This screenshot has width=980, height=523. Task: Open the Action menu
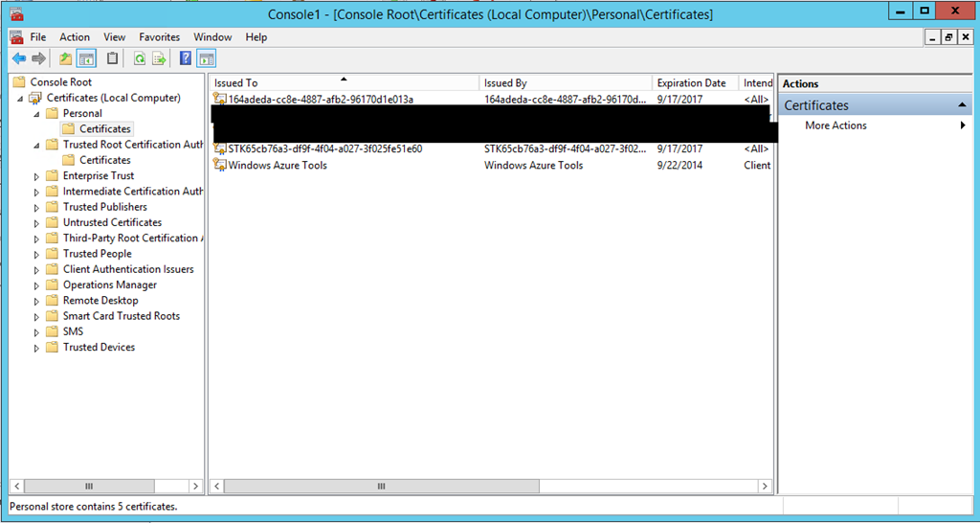click(75, 37)
